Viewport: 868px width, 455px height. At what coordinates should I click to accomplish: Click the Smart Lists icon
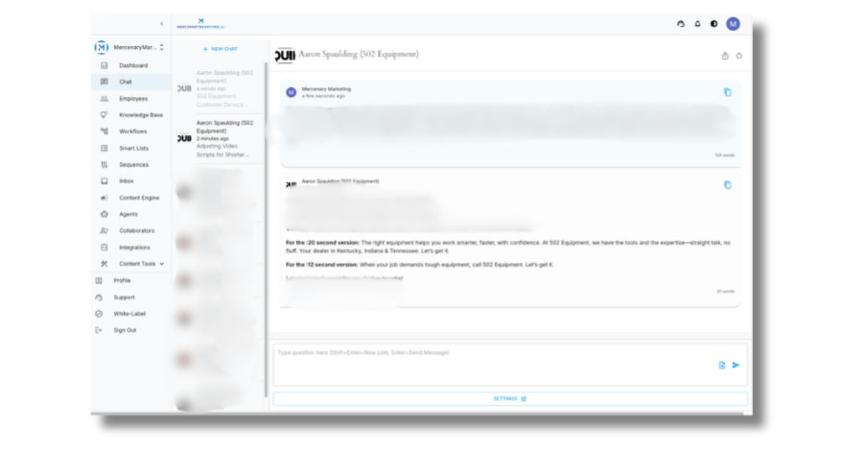[x=104, y=148]
